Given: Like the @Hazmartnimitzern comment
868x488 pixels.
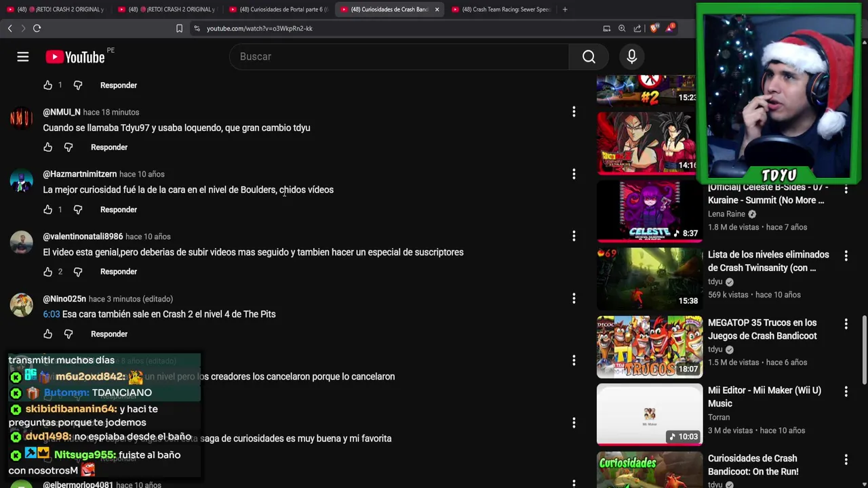Looking at the screenshot, I should 47,209.
